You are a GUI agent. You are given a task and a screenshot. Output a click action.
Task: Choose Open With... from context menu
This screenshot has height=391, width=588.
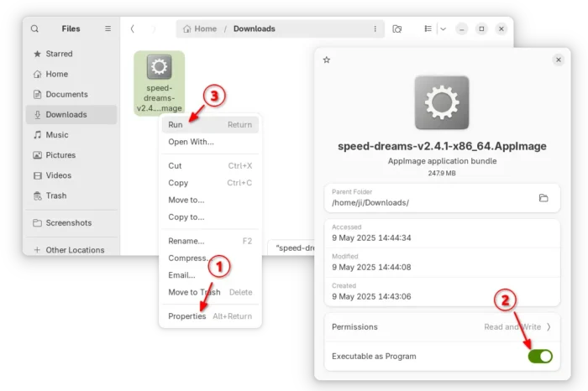pyautogui.click(x=210, y=142)
